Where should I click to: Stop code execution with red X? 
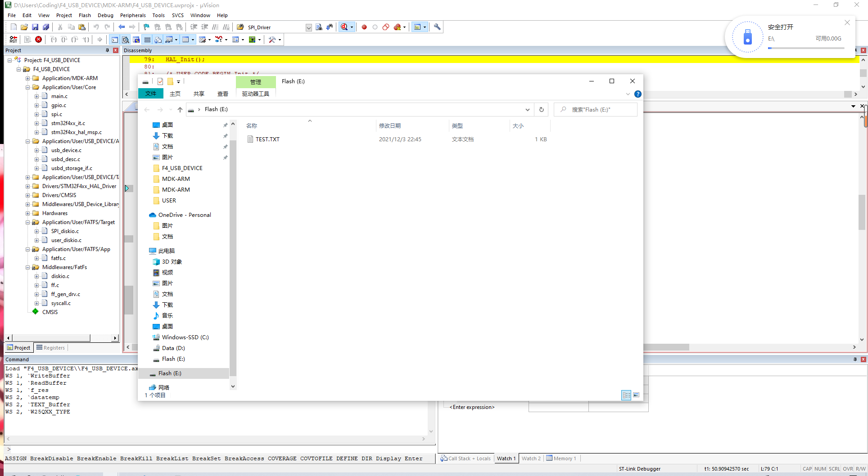(x=39, y=40)
